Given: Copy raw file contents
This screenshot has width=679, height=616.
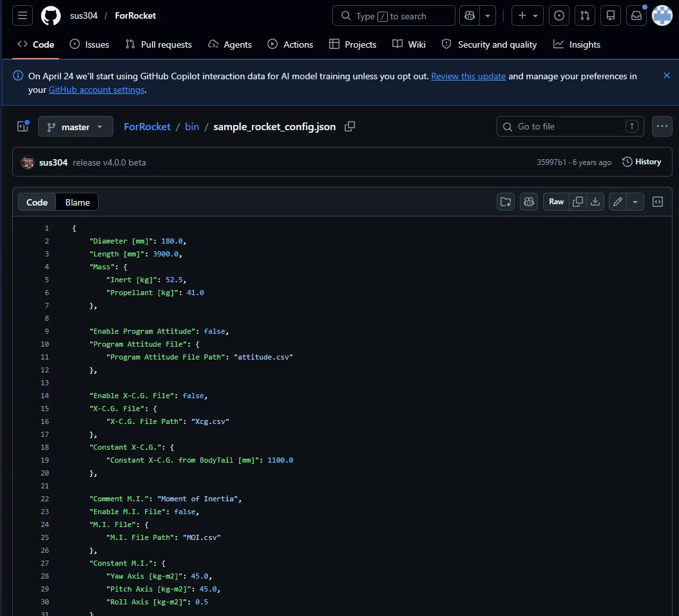Looking at the screenshot, I should point(578,202).
